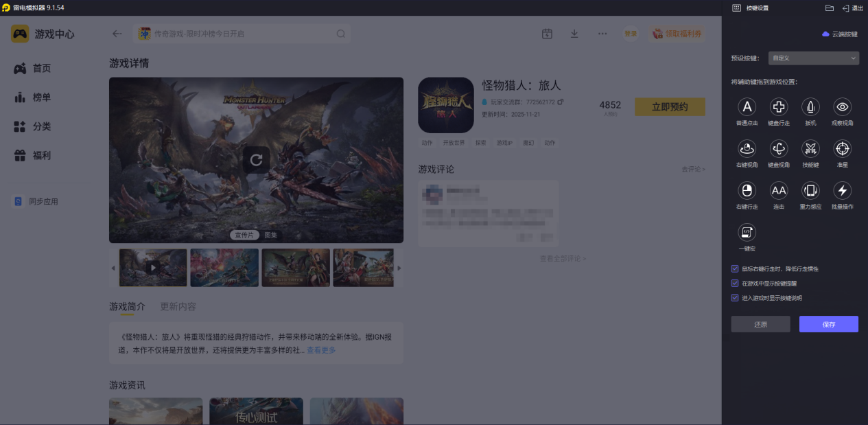Open the folder icon in key settings header
This screenshot has height=425, width=868.
click(829, 8)
